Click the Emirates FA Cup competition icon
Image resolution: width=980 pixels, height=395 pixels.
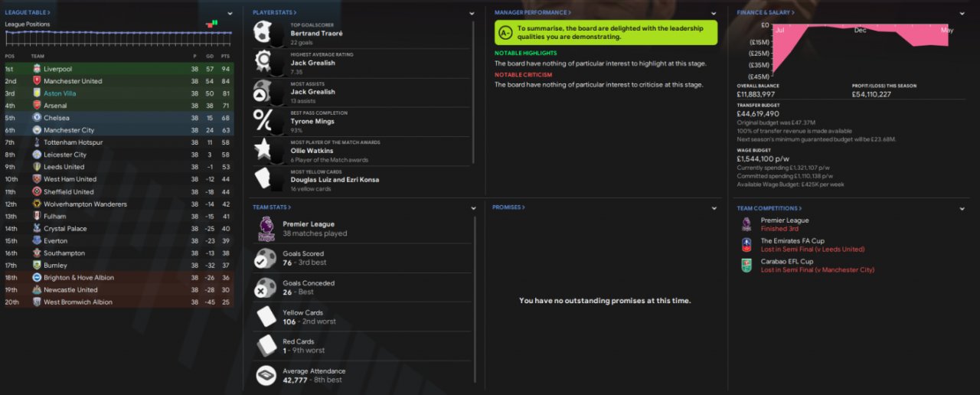[x=746, y=245]
